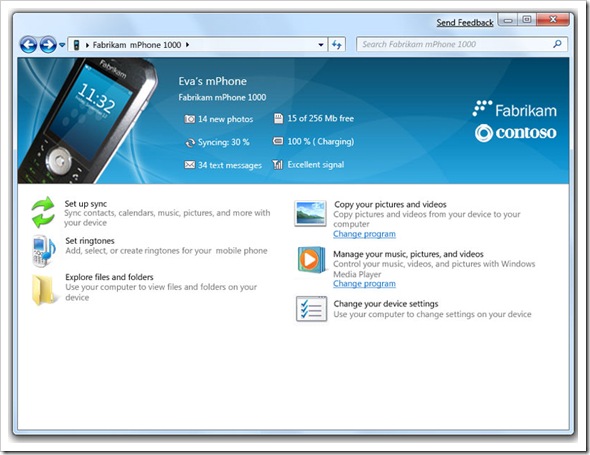Viewport: 590px width, 455px height.
Task: Expand the breadcrumb arrow after Fabrikam mPhone 1000
Action: click(x=187, y=45)
